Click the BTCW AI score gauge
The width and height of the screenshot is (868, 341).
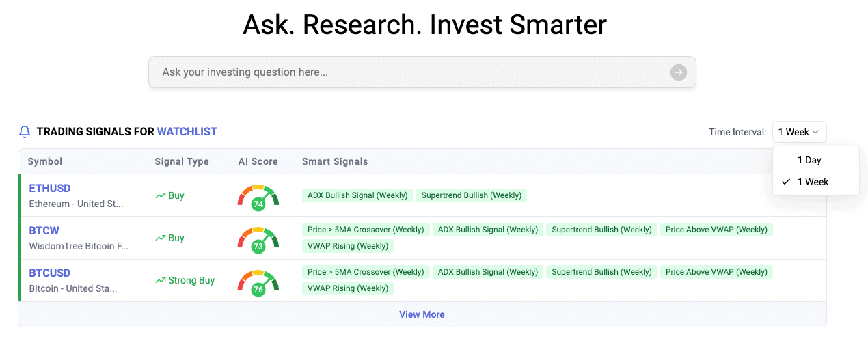(x=258, y=238)
